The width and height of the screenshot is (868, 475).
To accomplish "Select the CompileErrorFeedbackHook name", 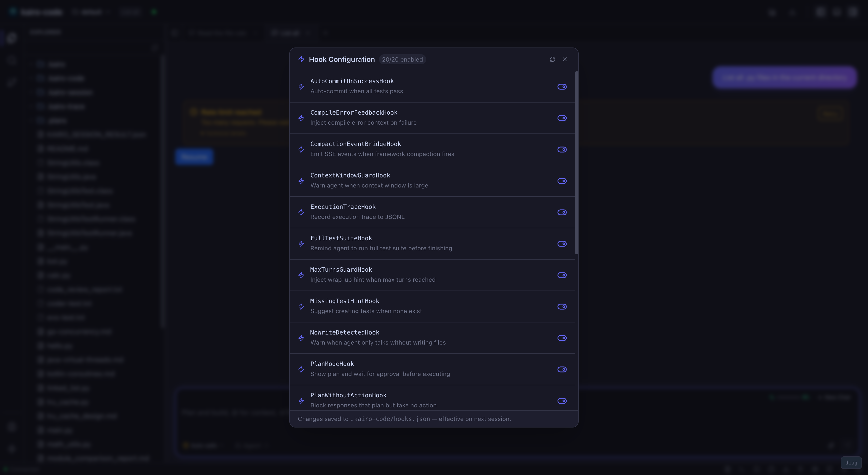I will [x=353, y=113].
